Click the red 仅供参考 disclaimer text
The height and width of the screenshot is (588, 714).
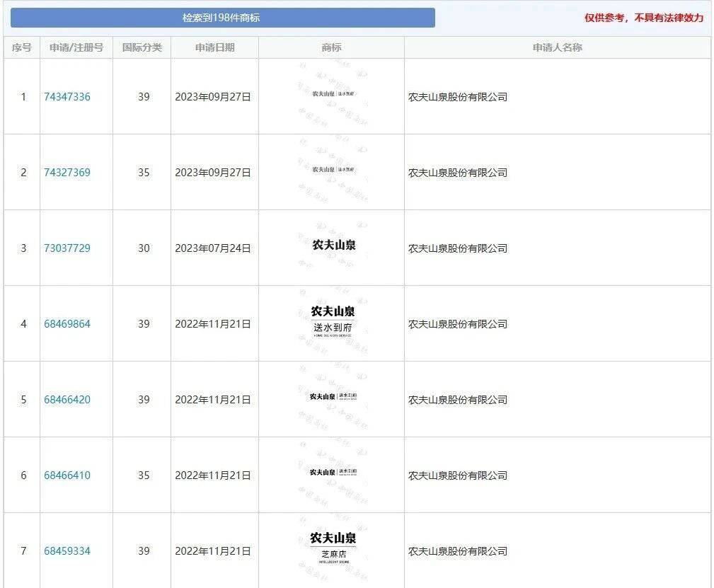point(643,18)
